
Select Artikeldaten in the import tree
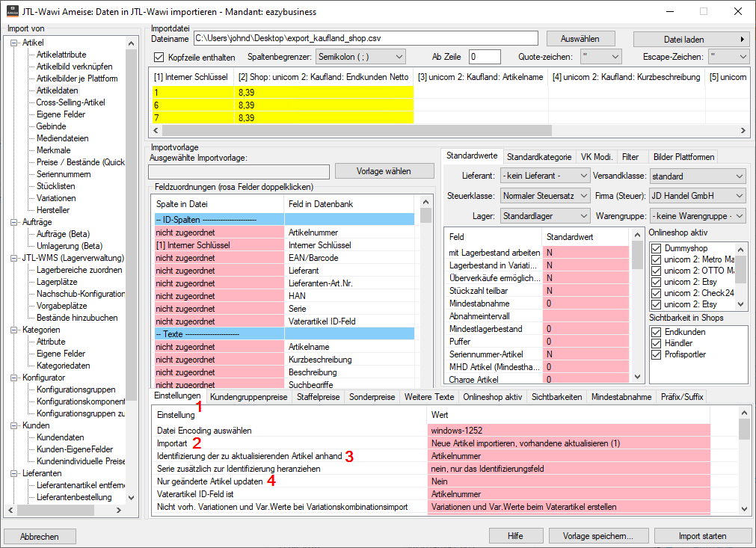tap(57, 90)
